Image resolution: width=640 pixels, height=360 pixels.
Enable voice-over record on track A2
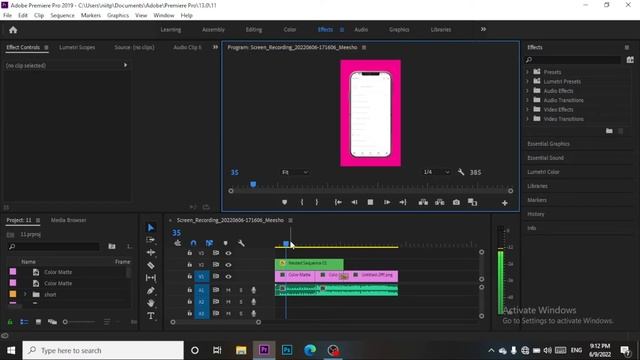click(253, 302)
